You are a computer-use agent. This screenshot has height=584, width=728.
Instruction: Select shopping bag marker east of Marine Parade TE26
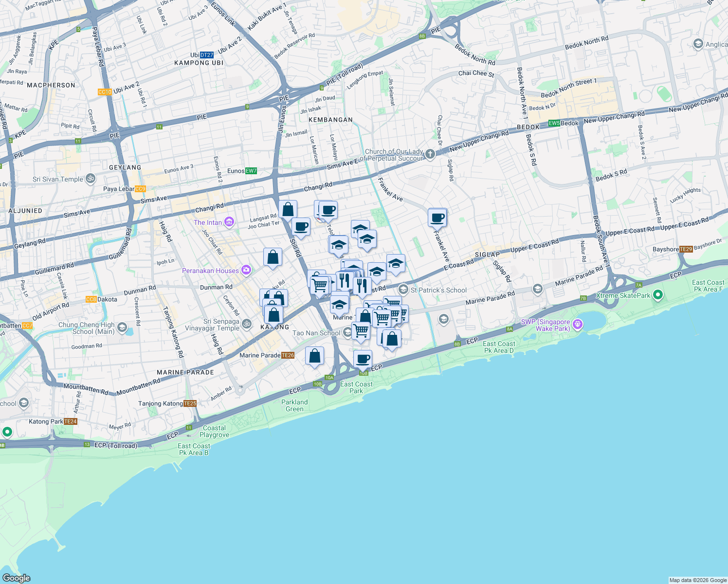(x=315, y=356)
